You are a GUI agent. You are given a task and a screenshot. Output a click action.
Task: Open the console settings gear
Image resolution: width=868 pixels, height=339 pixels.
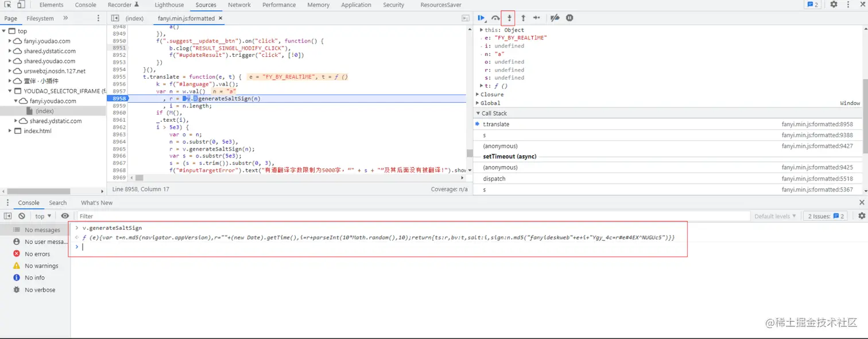click(x=861, y=216)
